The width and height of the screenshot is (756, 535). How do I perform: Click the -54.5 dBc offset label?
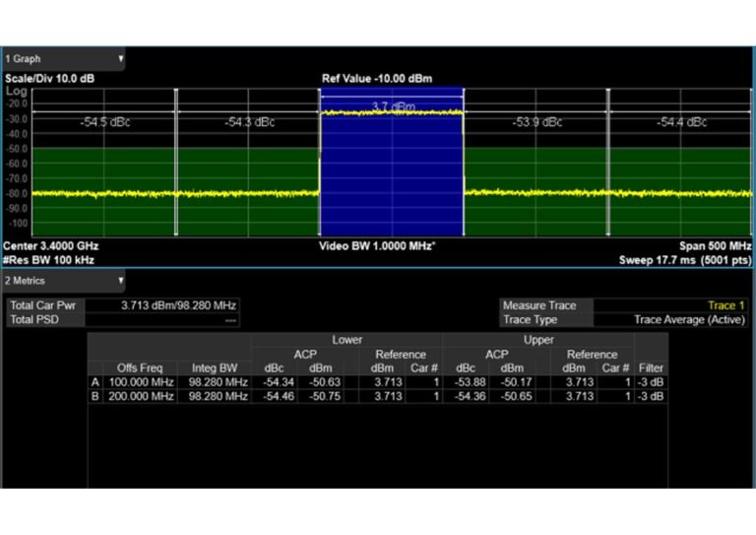coord(104,122)
